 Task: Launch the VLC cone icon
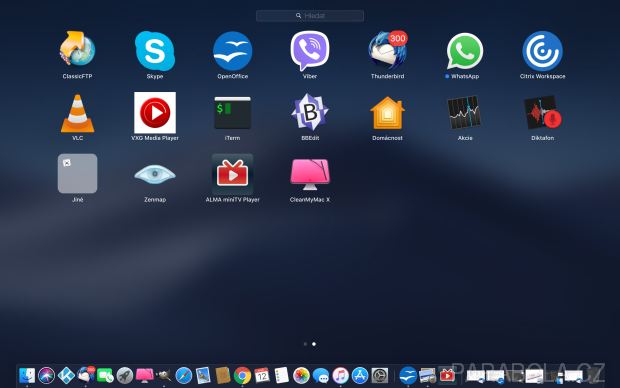point(78,114)
